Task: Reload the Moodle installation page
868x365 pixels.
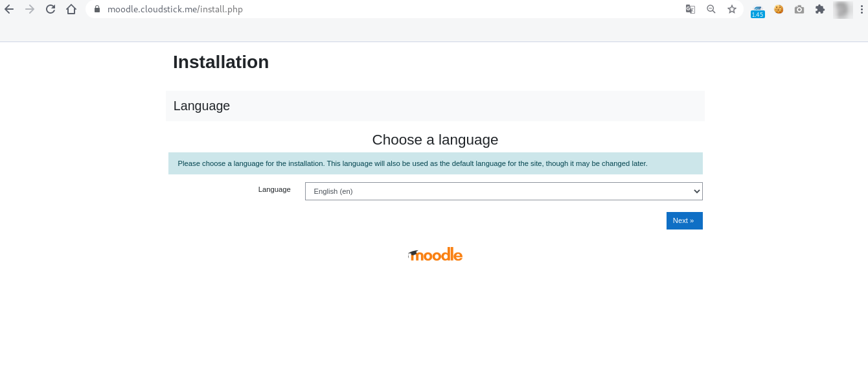Action: pos(50,10)
